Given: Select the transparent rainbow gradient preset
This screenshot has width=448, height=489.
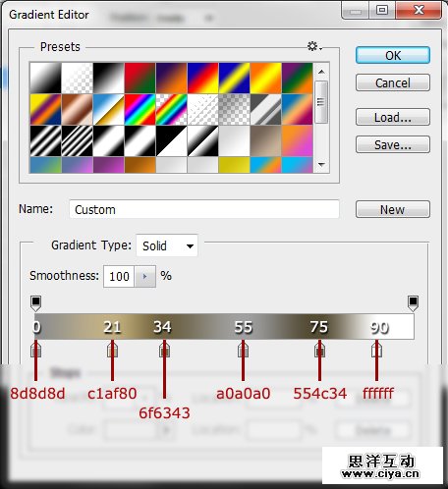Looking at the screenshot, I should pos(171,109).
